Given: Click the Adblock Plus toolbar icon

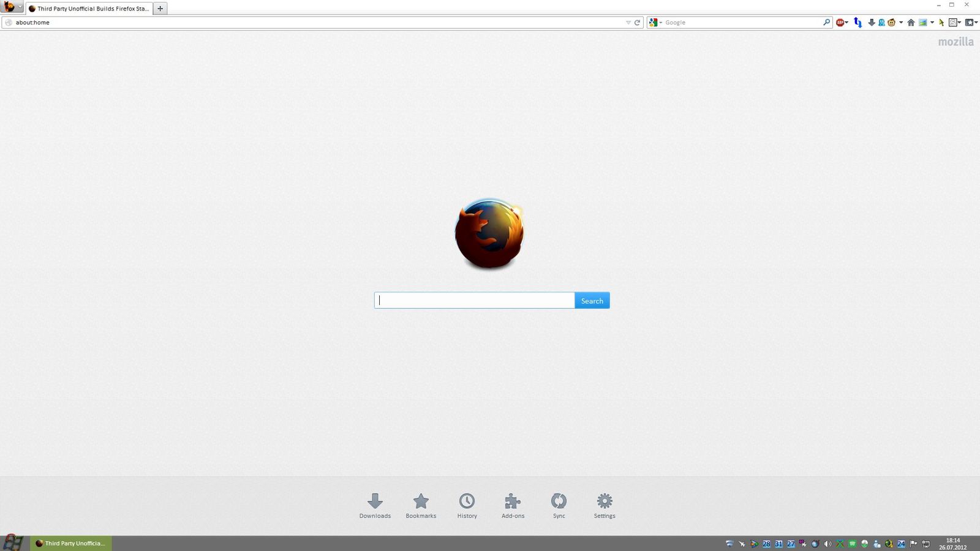Looking at the screenshot, I should pyautogui.click(x=840, y=23).
